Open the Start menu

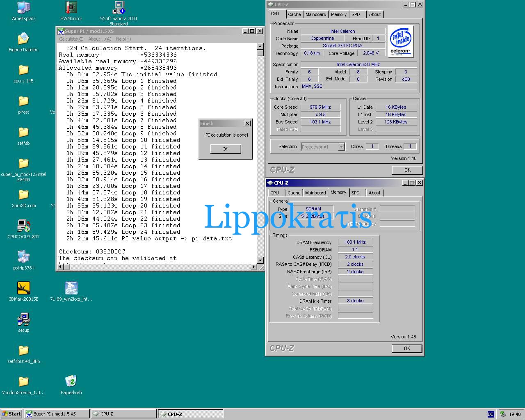point(11,414)
